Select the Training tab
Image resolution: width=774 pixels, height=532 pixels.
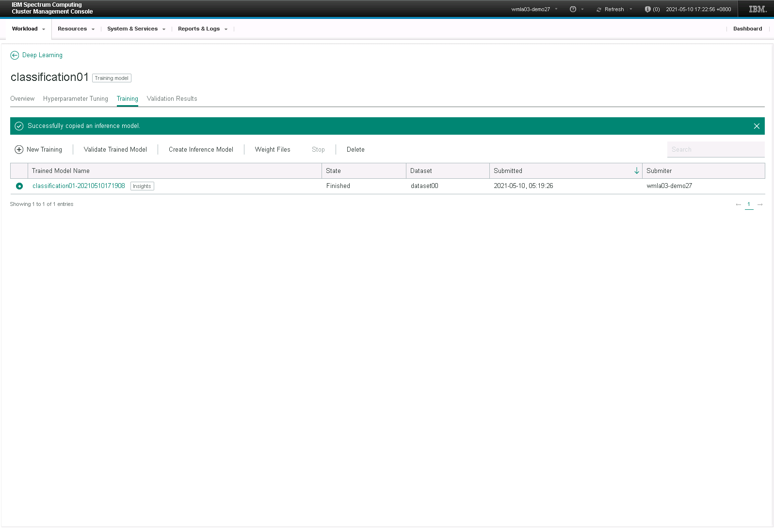point(128,99)
